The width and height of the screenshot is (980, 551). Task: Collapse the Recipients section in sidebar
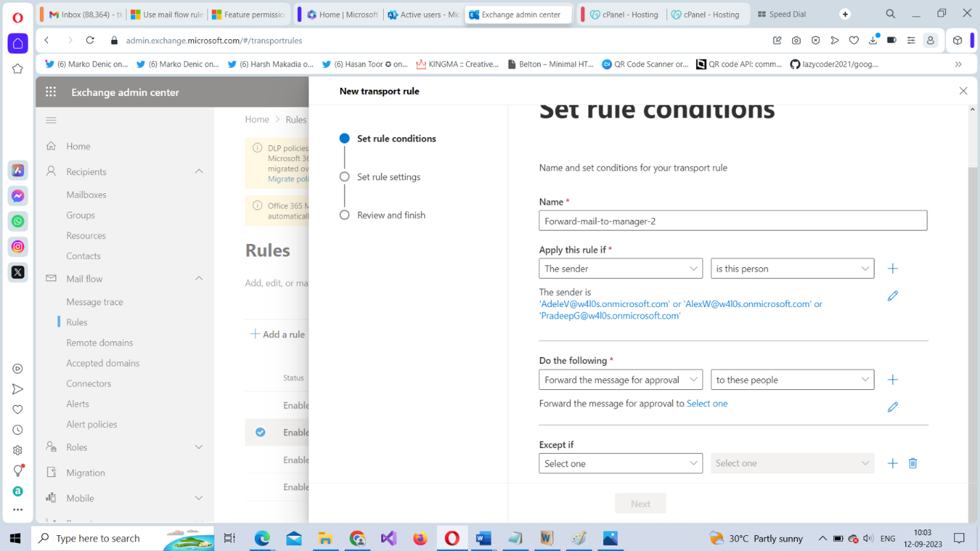tap(199, 171)
